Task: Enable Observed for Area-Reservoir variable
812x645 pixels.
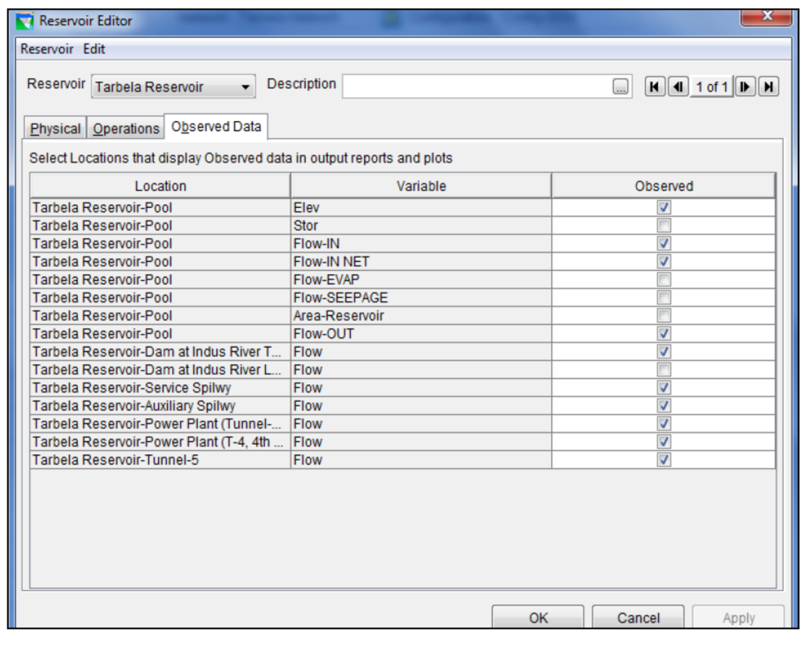Action: pos(664,316)
